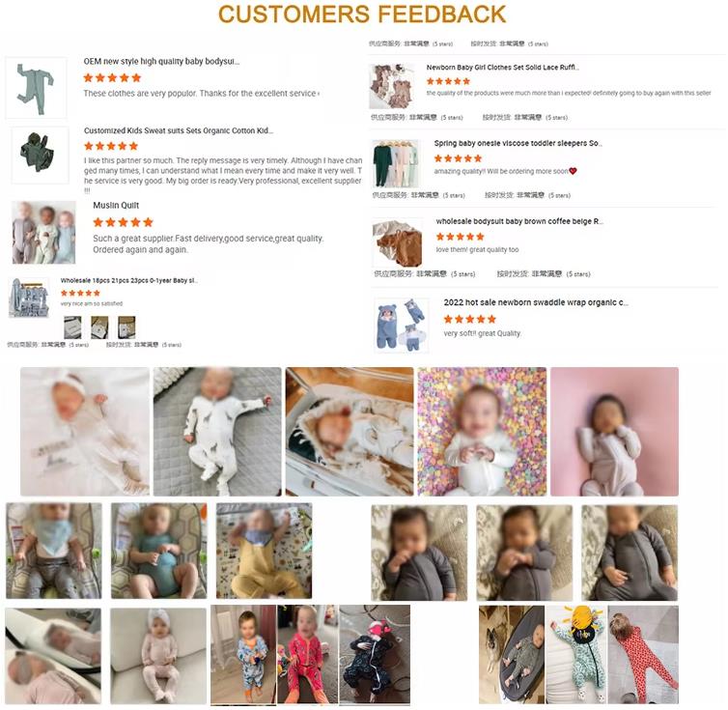Open the baby photo on colorful candy background

point(482,432)
